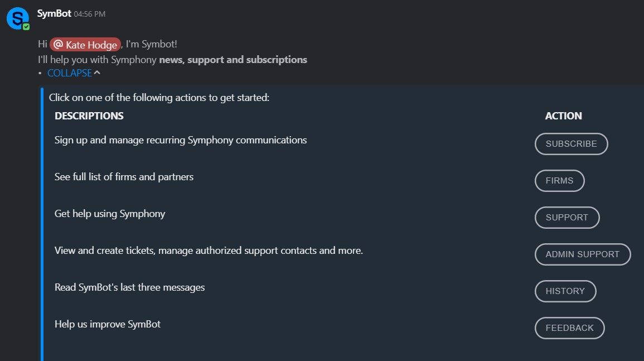
Task: Click the DESCRIPTIONS column header
Action: coord(89,116)
